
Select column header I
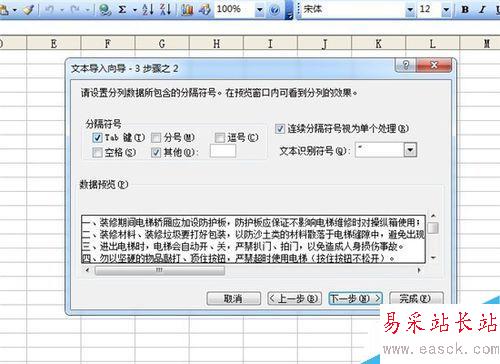click(x=270, y=43)
